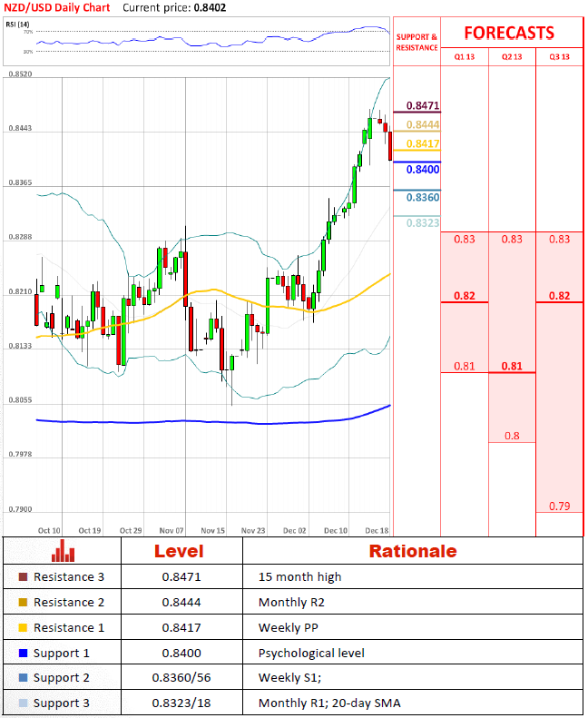This screenshot has width=588, height=718.
Task: Click the 'FORECASTS' heading
Action: 509,33
